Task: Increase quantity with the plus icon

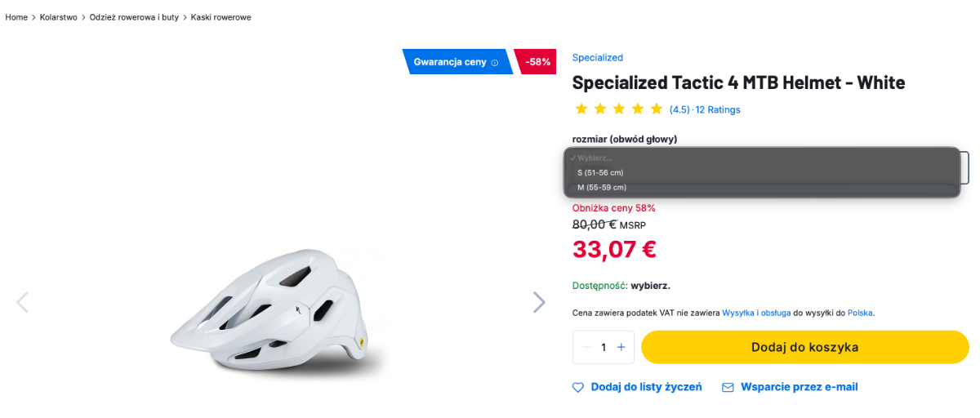Action: pyautogui.click(x=621, y=347)
